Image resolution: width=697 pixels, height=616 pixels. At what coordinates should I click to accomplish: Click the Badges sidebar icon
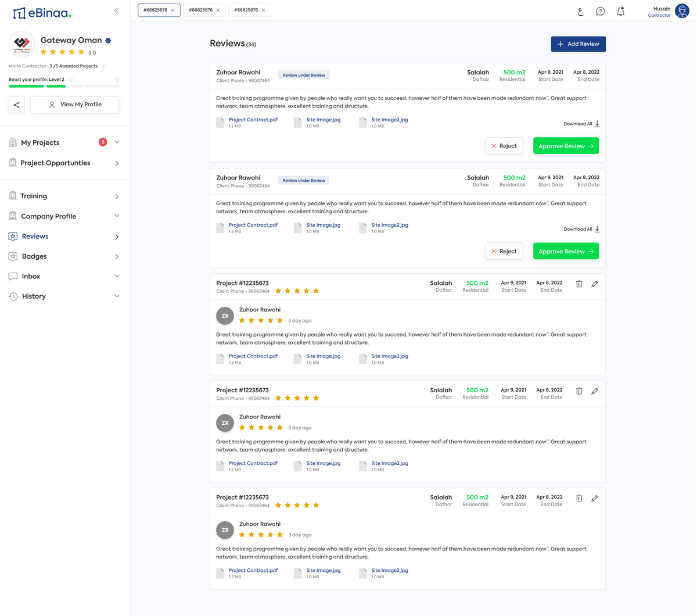pos(13,256)
